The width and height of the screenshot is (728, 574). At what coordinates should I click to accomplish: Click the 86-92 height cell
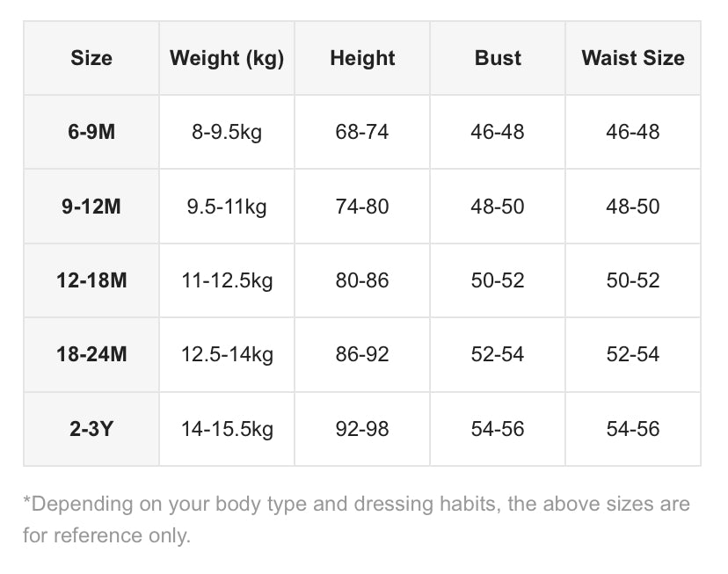[362, 354]
